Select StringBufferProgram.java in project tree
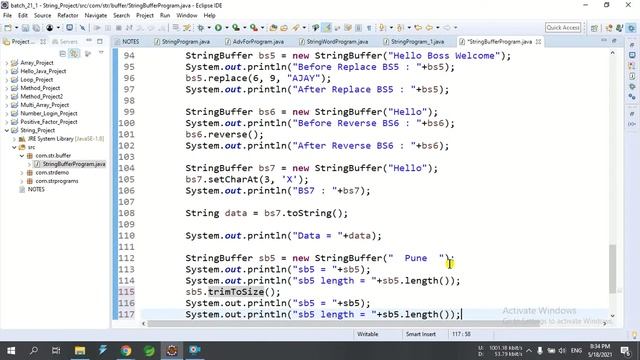 point(70,164)
